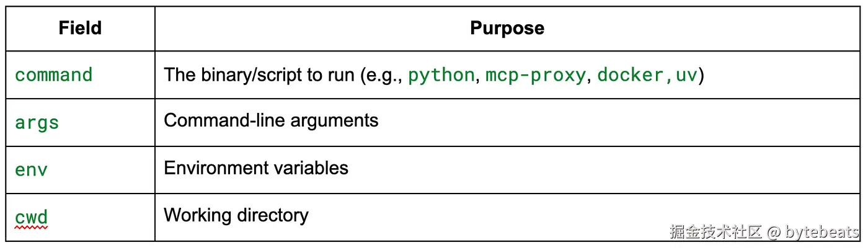Click the green uv code word
868x250 pixels.
pyautogui.click(x=686, y=75)
